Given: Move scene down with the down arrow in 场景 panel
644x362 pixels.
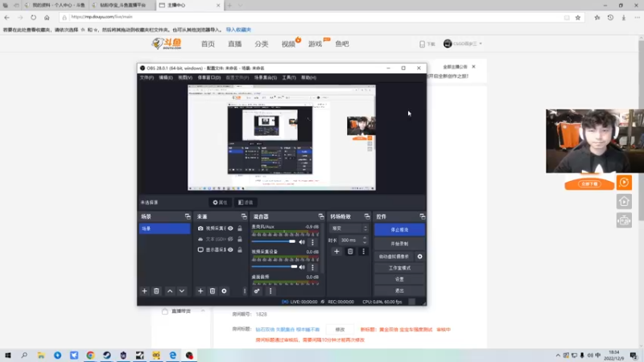Looking at the screenshot, I should pyautogui.click(x=182, y=291).
